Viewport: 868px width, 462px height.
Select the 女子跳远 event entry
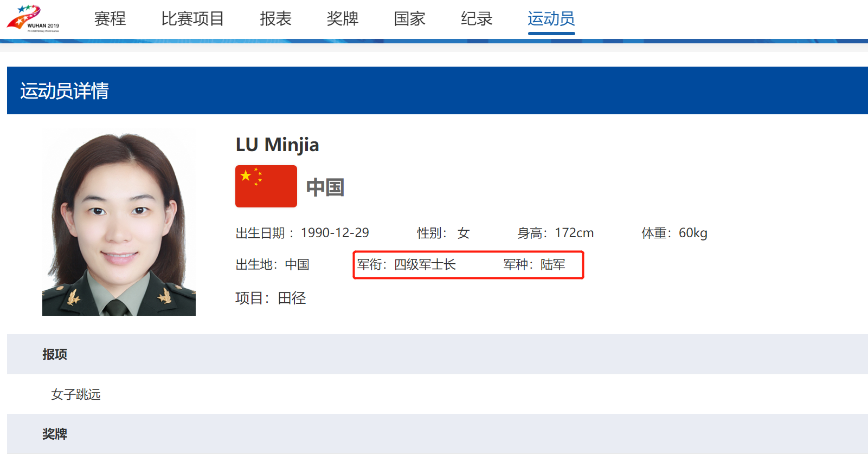76,394
